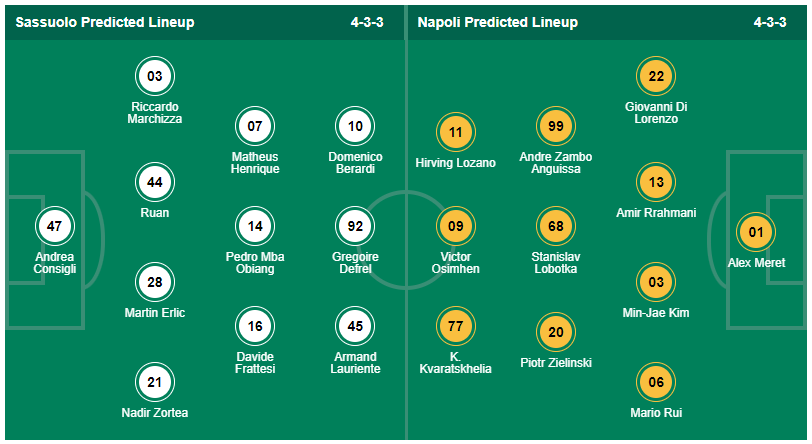Open the Min-Jae Kim player name
This screenshot has height=444, width=812.
[656, 313]
